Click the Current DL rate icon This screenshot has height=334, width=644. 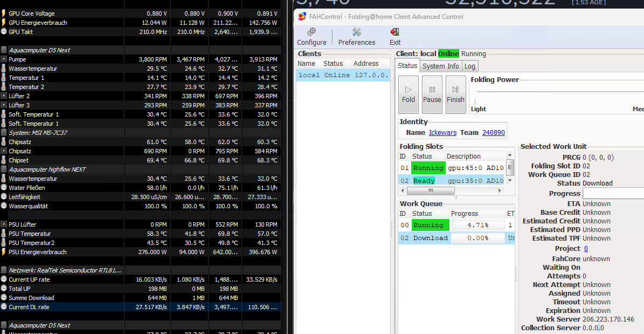pos(4,307)
